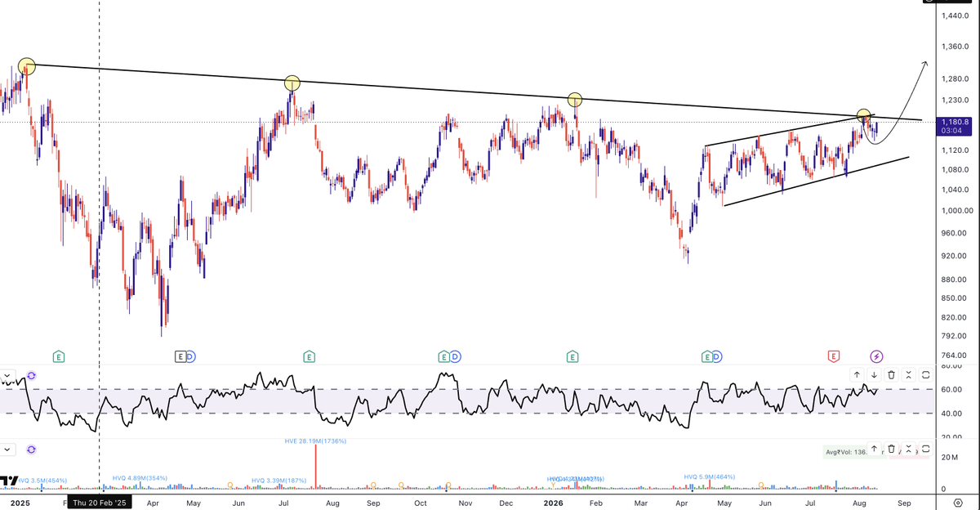Click the HVQ 3.39M(187%) volume label
The width and height of the screenshot is (980, 510).
coord(279,481)
